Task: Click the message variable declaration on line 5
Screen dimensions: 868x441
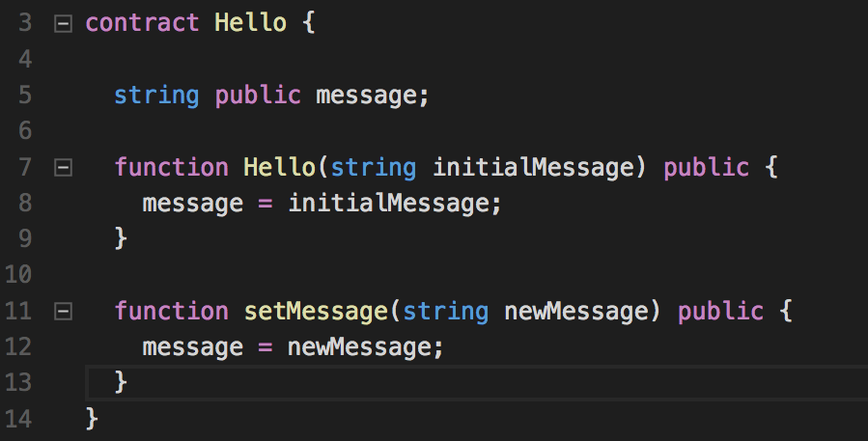Action: pos(366,96)
